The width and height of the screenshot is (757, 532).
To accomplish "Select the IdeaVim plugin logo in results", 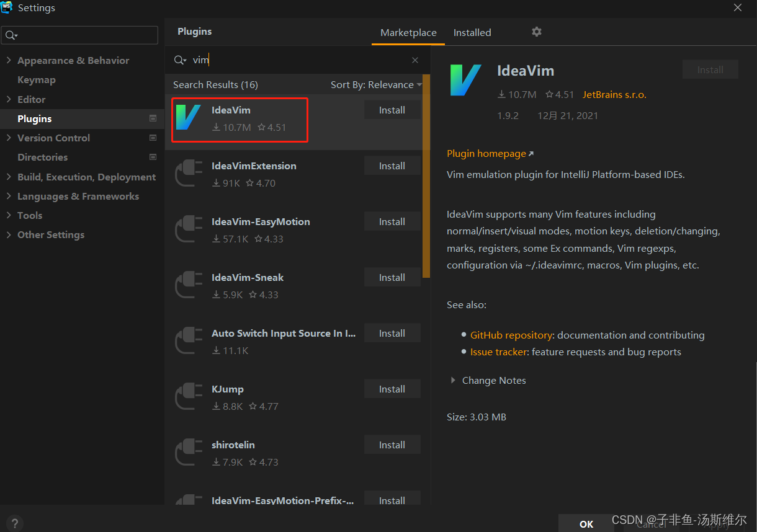I will (189, 117).
